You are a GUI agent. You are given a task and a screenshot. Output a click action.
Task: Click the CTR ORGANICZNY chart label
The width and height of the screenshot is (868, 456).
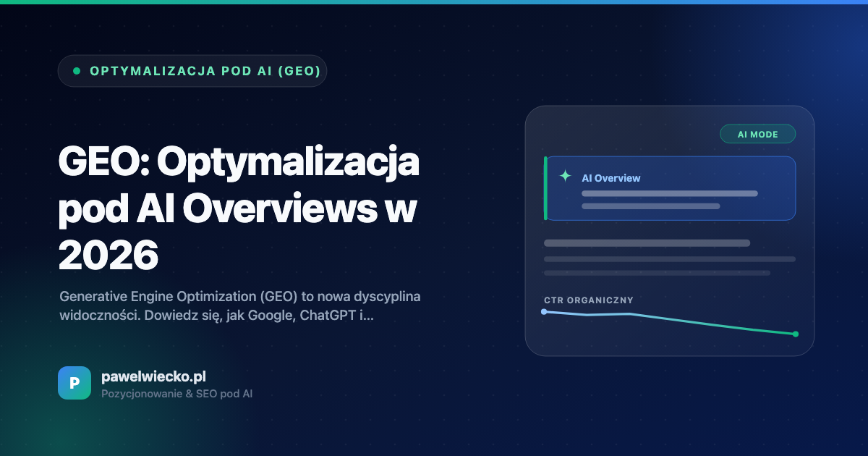(589, 300)
